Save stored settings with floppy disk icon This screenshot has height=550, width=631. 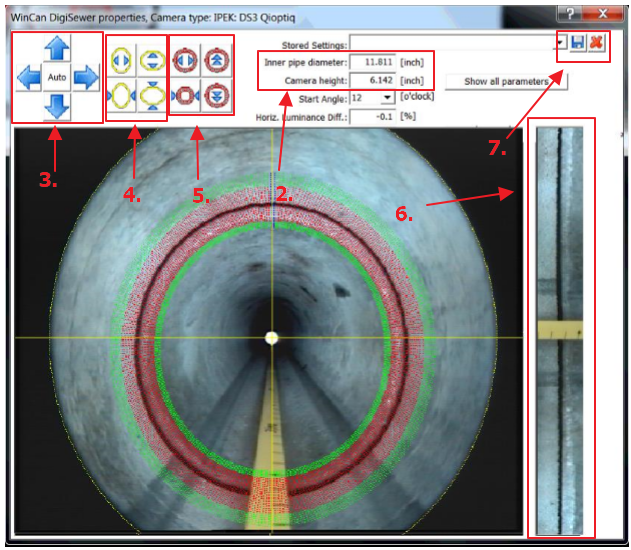(578, 42)
